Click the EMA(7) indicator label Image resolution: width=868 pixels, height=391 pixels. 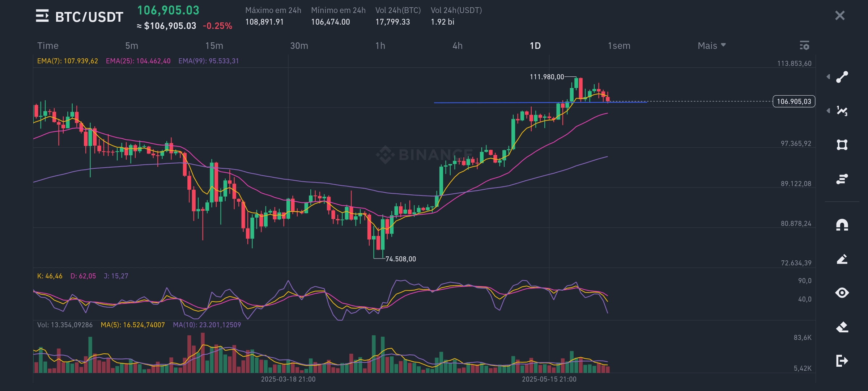pos(68,61)
